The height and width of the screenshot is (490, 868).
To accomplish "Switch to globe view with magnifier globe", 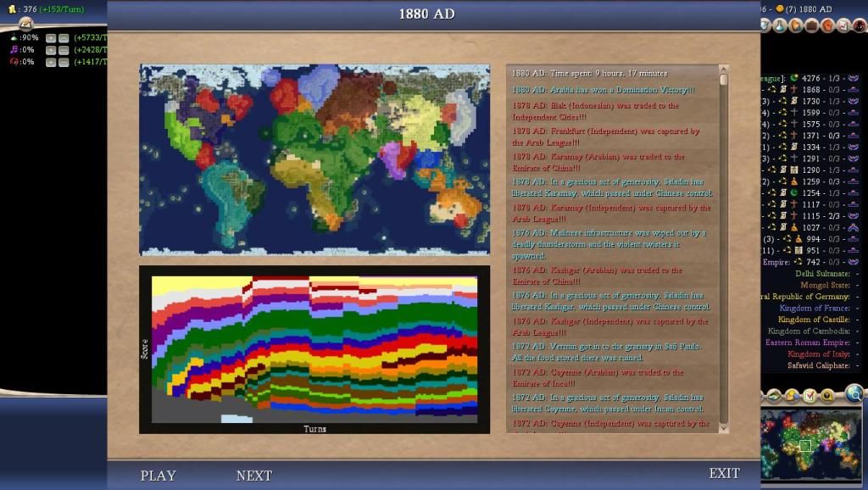I will click(x=854, y=393).
